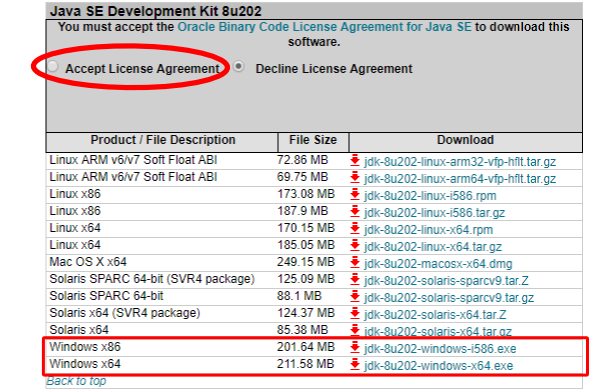The image size is (589, 392).
Task: Click the 170.15 MB file size
Action: click(x=306, y=228)
